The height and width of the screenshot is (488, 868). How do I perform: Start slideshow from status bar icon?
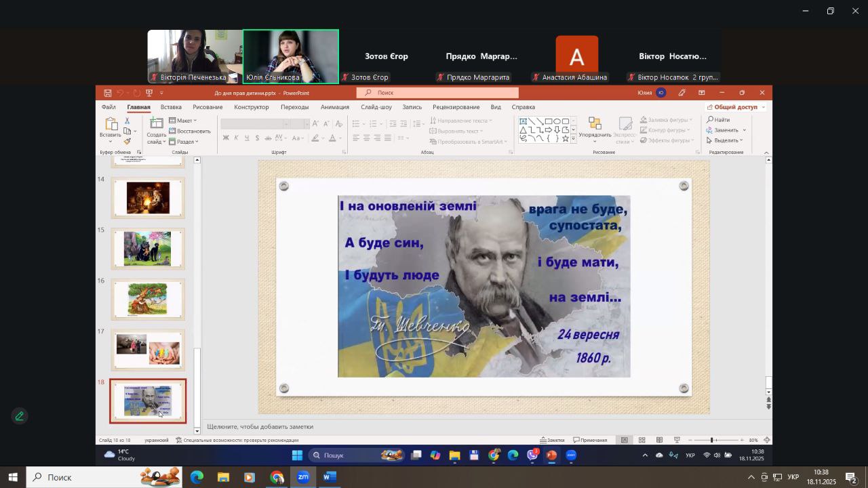point(677,441)
